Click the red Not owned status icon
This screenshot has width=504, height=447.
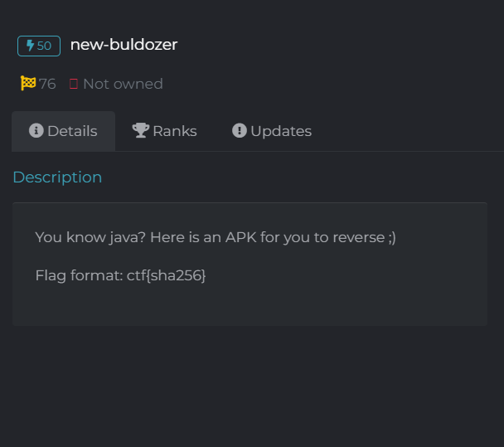coord(74,84)
